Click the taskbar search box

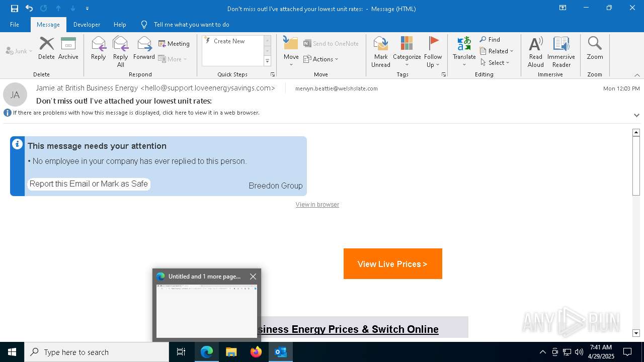pyautogui.click(x=97, y=352)
